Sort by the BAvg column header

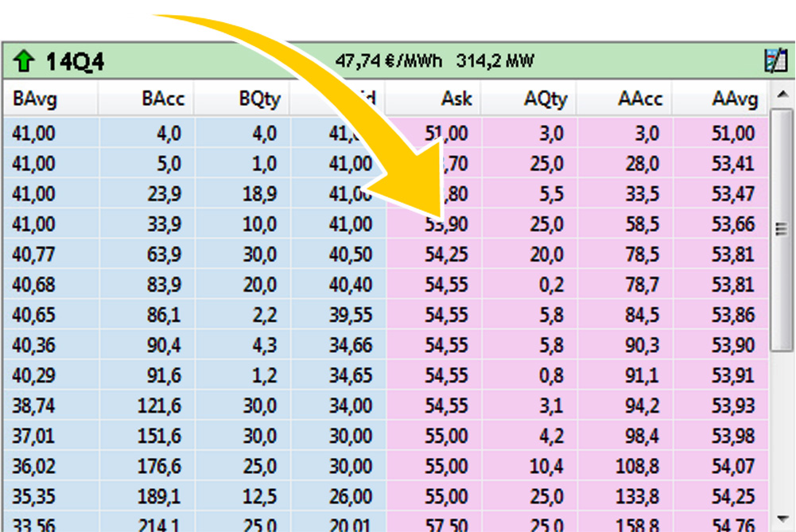pos(35,99)
